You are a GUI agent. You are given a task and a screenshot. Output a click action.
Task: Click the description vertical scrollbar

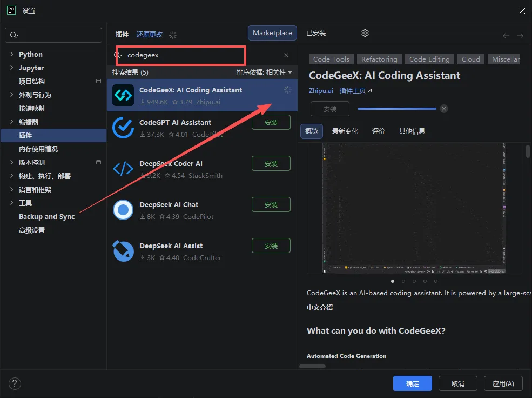pyautogui.click(x=528, y=151)
